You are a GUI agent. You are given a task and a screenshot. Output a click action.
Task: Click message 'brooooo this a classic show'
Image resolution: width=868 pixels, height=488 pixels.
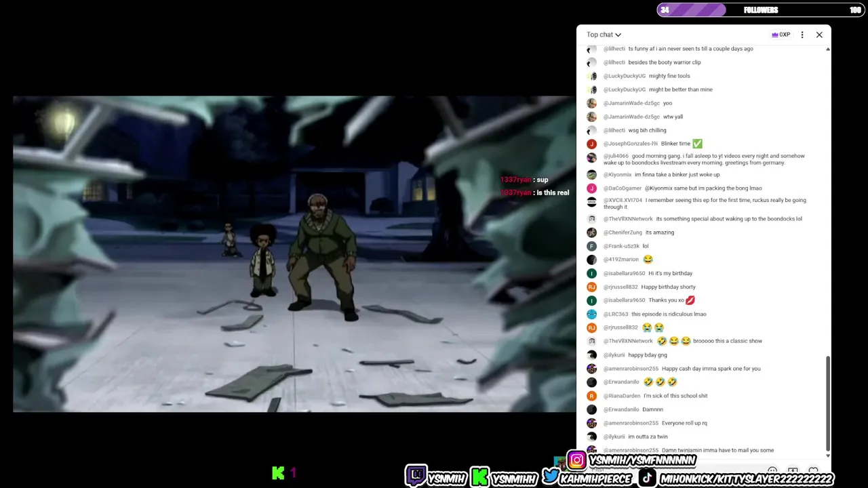(x=728, y=341)
